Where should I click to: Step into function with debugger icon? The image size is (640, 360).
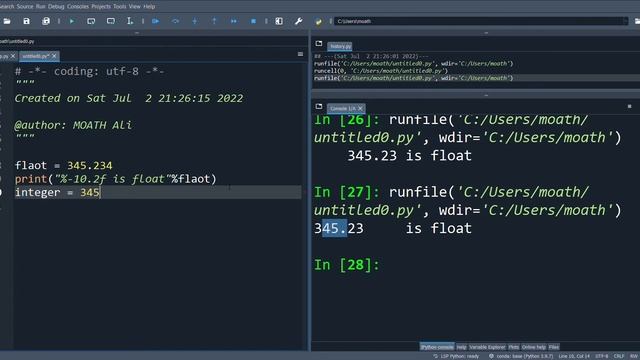(195, 21)
